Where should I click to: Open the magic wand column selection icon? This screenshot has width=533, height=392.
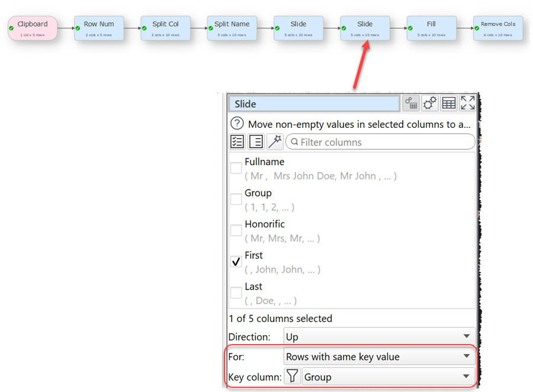(275, 142)
